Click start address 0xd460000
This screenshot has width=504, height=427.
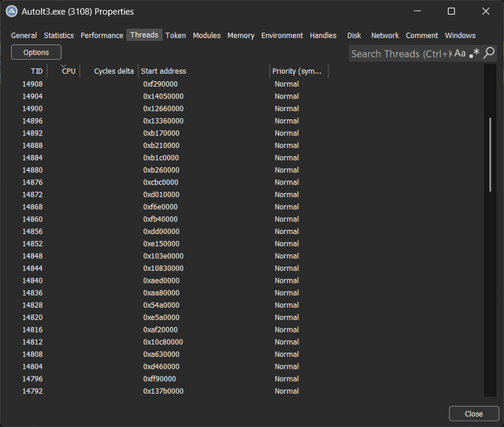pyautogui.click(x=161, y=366)
